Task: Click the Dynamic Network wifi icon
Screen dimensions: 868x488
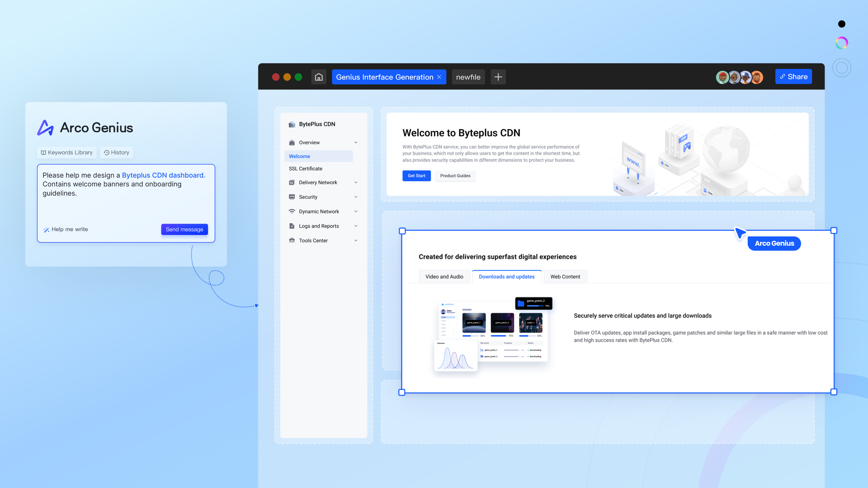Action: tap(292, 211)
